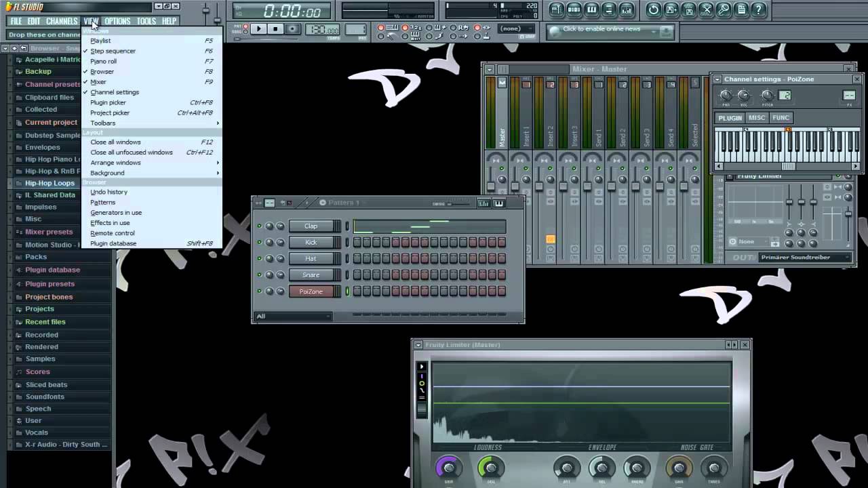Toggle the Kick channel mute LED
Screen dimensions: 868x488
click(x=259, y=243)
